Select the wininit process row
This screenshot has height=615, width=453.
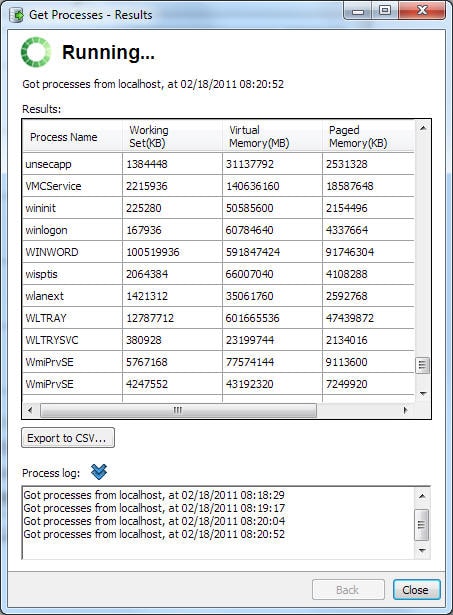pyautogui.click(x=218, y=208)
